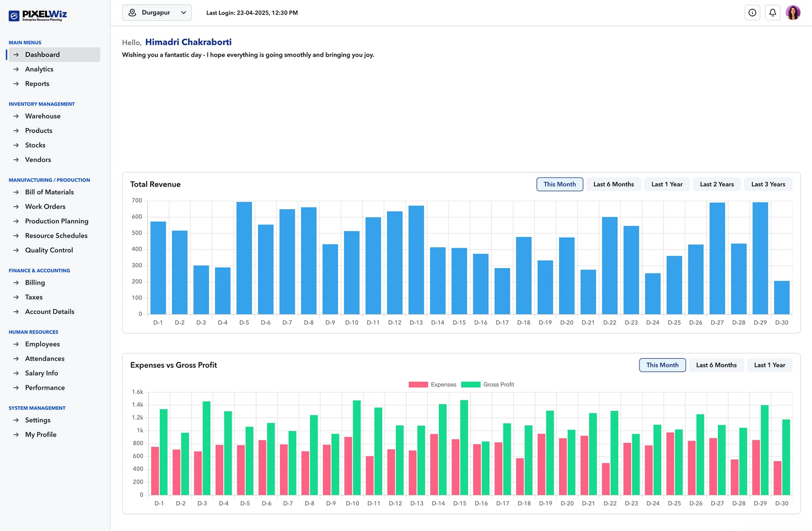Open the Durgapur location dropdown
812x531 pixels.
point(157,13)
